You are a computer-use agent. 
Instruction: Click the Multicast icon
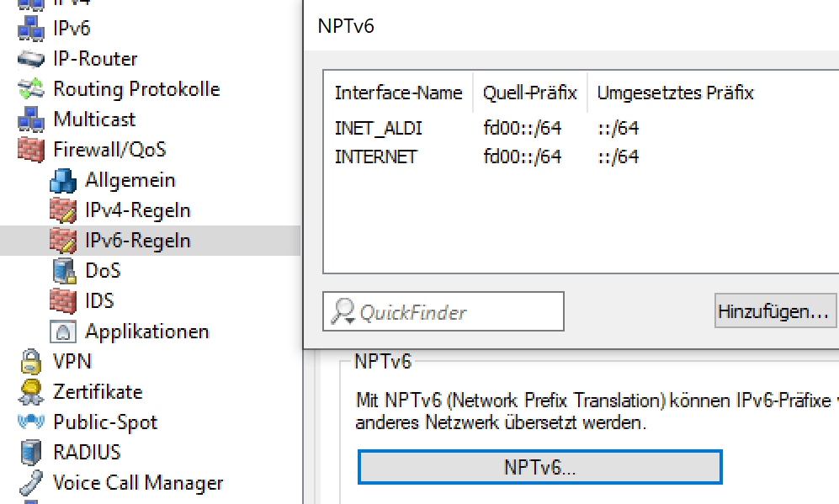(x=31, y=118)
